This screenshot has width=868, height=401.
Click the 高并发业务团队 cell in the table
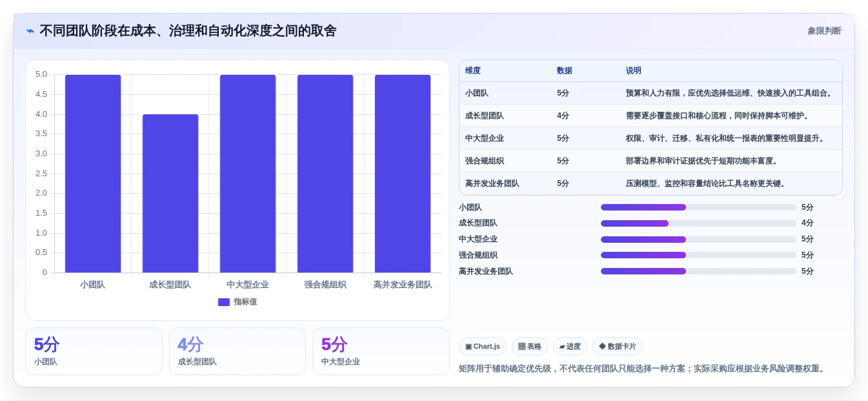[x=492, y=183]
